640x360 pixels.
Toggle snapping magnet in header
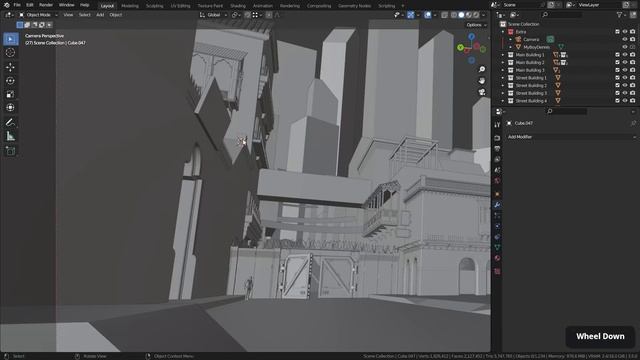tap(247, 15)
